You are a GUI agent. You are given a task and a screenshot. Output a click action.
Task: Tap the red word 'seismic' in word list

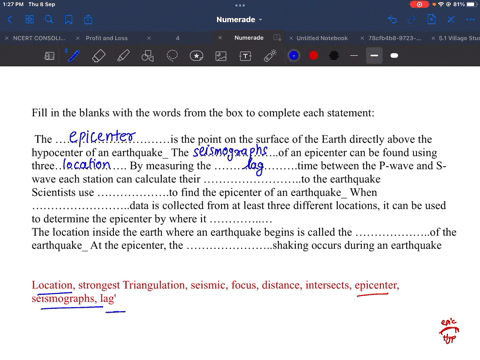[209, 285]
